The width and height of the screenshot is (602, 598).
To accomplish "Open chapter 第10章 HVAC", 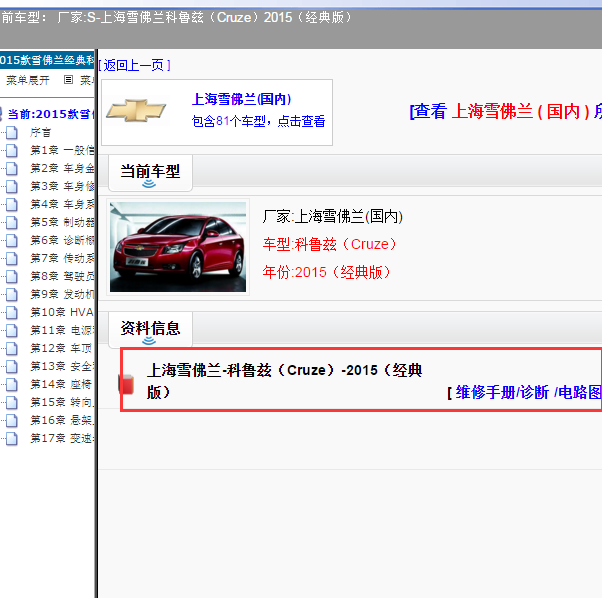I will 62,312.
